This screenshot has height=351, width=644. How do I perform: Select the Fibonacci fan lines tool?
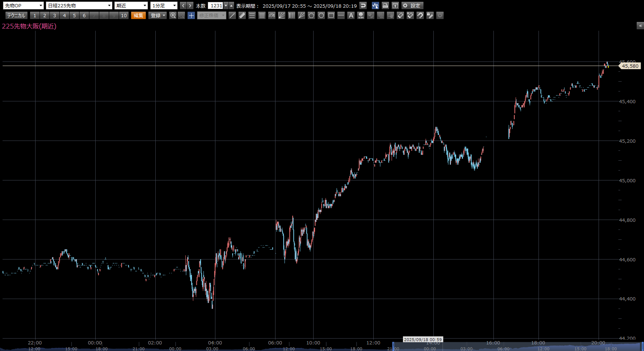pos(282,15)
